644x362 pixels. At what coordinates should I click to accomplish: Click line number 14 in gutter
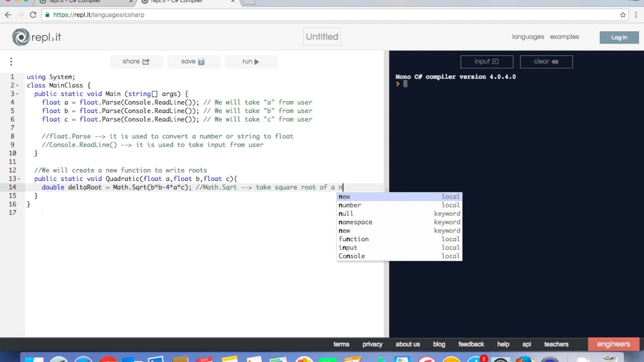(12, 187)
